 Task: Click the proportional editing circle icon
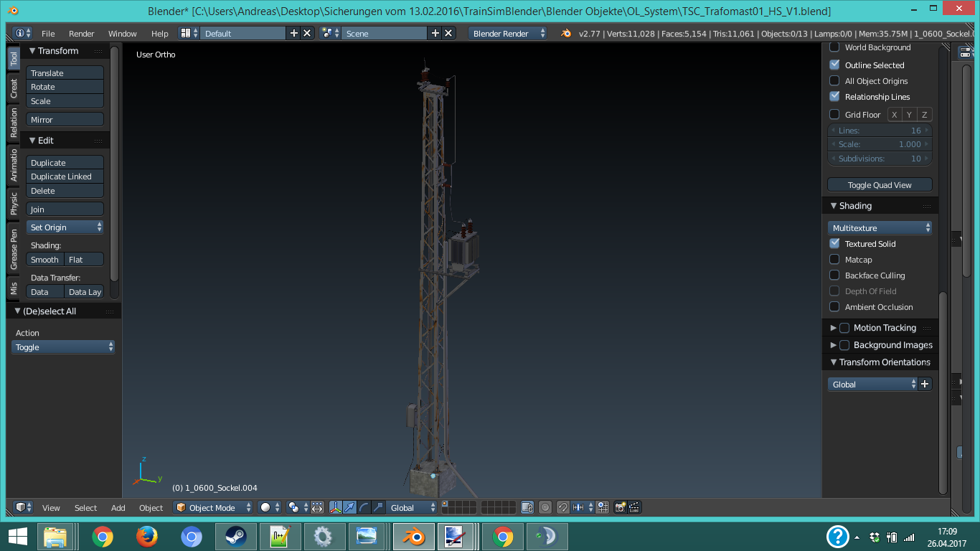point(545,507)
